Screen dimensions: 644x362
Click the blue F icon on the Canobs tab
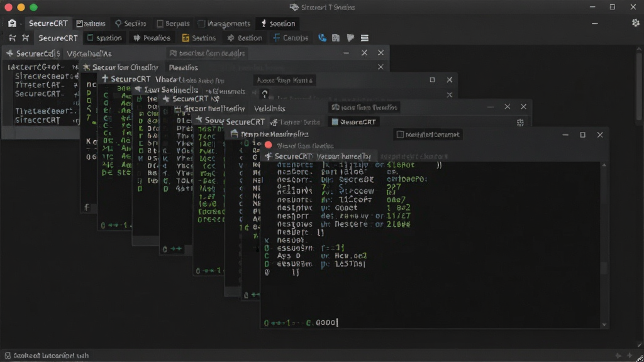coord(277,38)
